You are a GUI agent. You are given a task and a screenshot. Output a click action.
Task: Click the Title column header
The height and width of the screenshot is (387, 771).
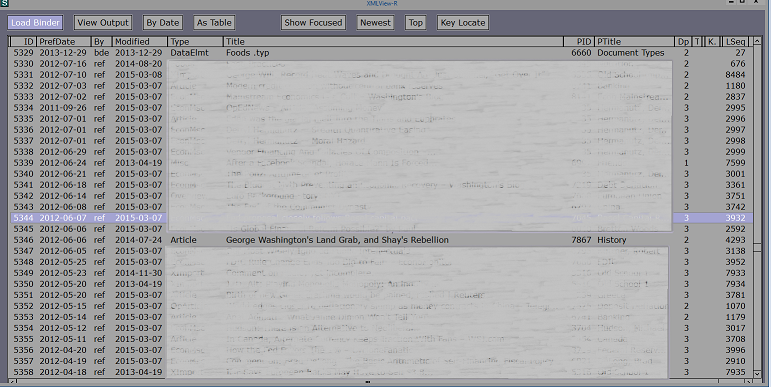pyautogui.click(x=393, y=42)
